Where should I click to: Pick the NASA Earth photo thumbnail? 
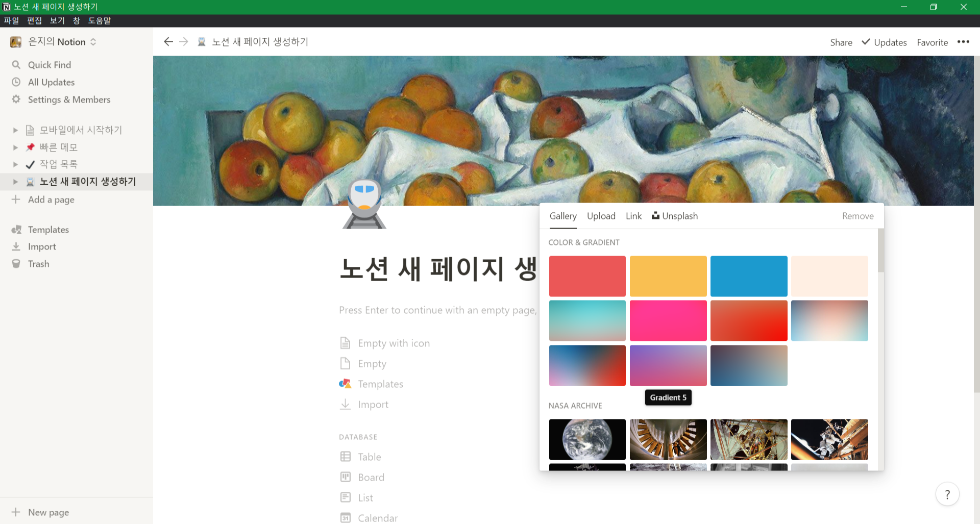coord(587,439)
